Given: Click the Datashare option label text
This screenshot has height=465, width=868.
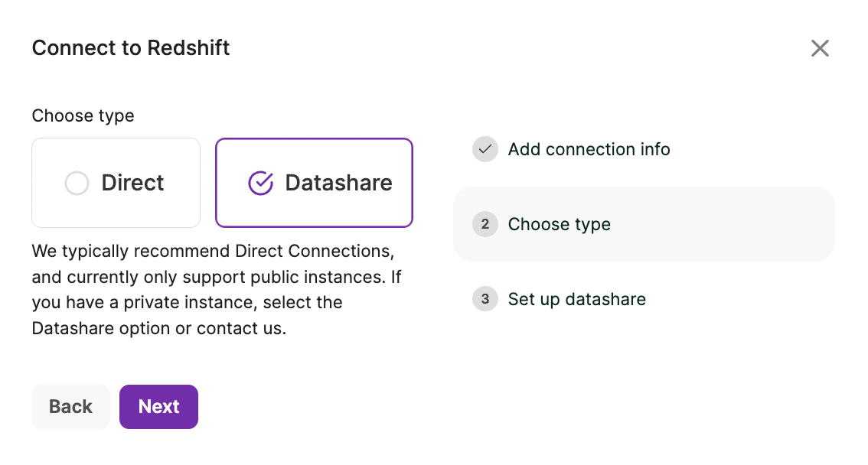Looking at the screenshot, I should 338,184.
